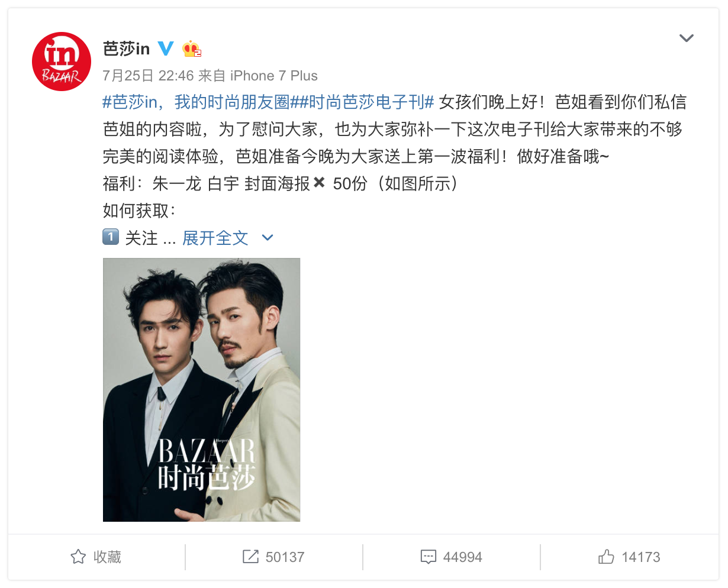Click the comment bubble icon
This screenshot has width=728, height=588.
[x=428, y=557]
